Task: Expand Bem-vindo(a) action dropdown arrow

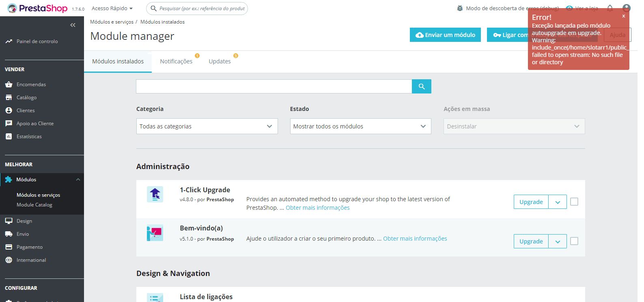Action: click(x=558, y=241)
